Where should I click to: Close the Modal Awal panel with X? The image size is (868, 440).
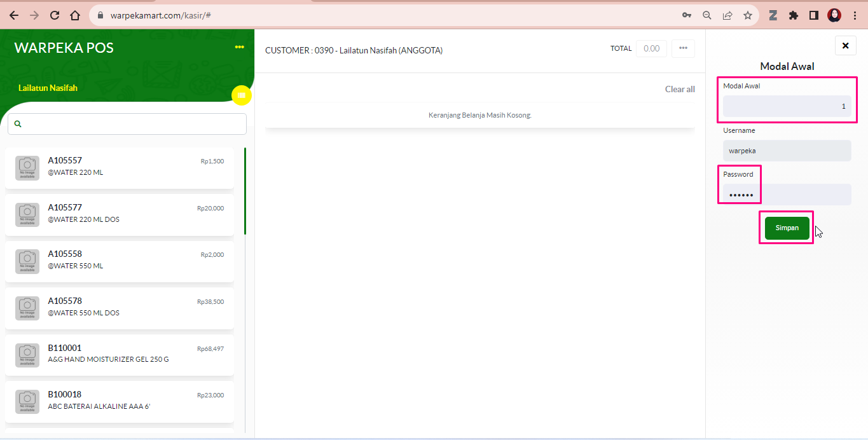tap(845, 46)
